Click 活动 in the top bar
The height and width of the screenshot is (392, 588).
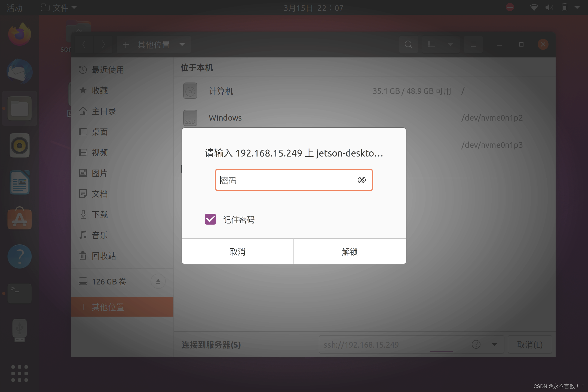14,8
